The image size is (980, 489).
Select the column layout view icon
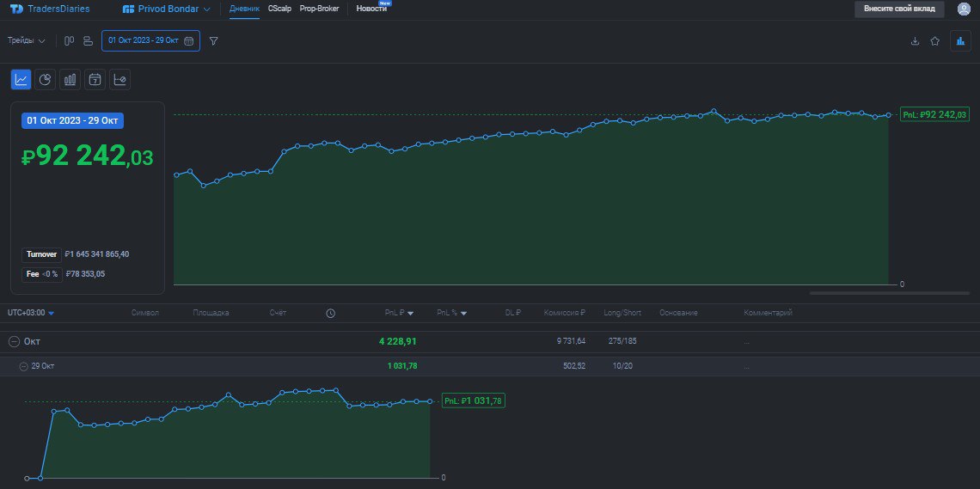pos(70,40)
